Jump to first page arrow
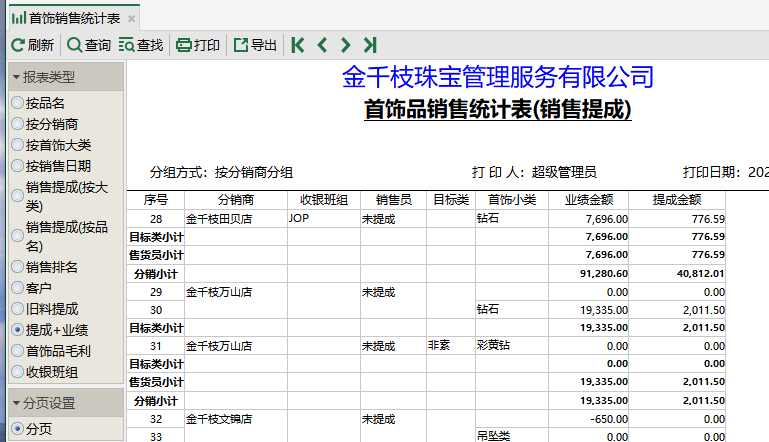This screenshot has width=769, height=442. [x=297, y=45]
